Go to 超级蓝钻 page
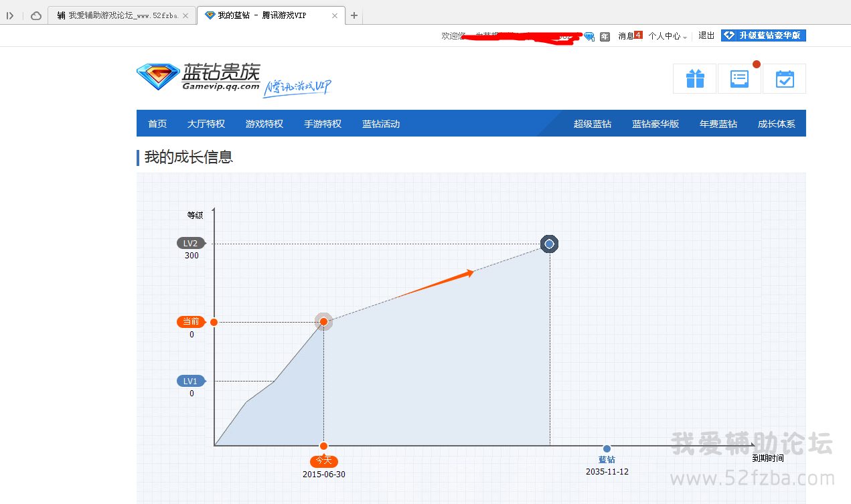The image size is (851, 504). point(593,124)
